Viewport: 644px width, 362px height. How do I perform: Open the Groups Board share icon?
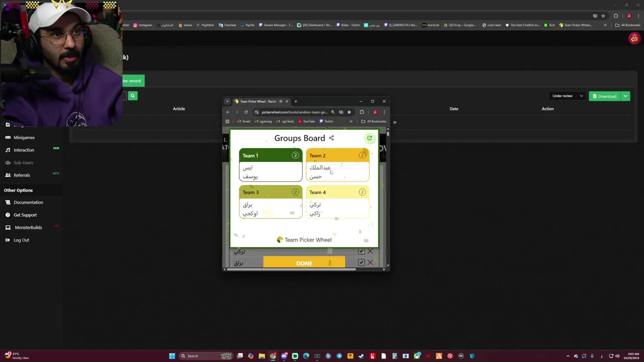pyautogui.click(x=331, y=138)
